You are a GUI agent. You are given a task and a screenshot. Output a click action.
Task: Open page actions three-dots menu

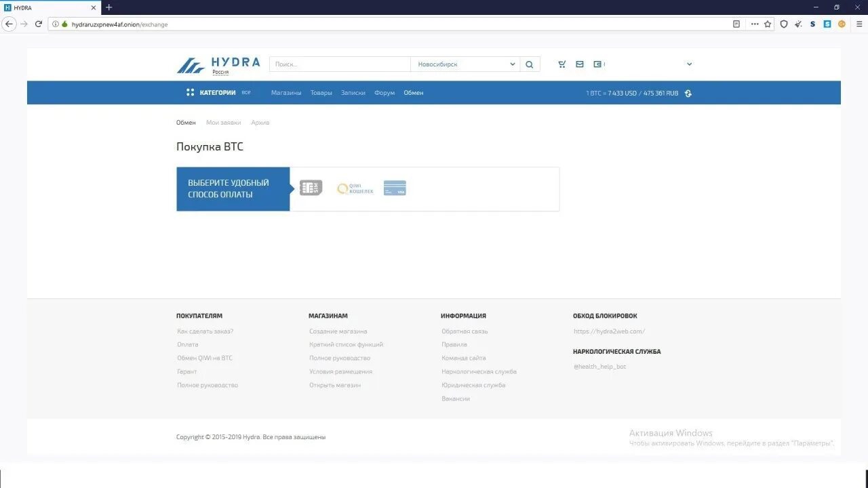click(755, 24)
